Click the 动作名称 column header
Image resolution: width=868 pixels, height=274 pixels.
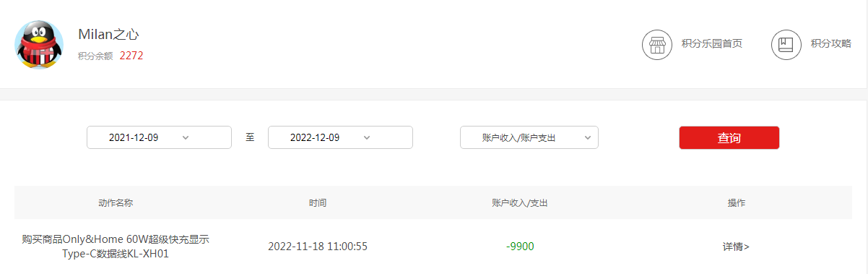point(116,203)
